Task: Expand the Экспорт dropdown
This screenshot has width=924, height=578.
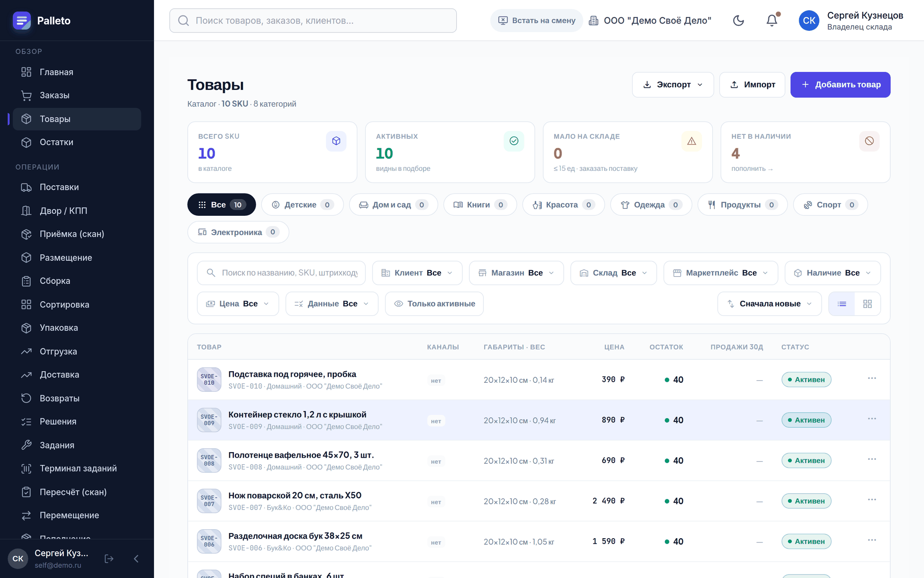Action: 673,85
